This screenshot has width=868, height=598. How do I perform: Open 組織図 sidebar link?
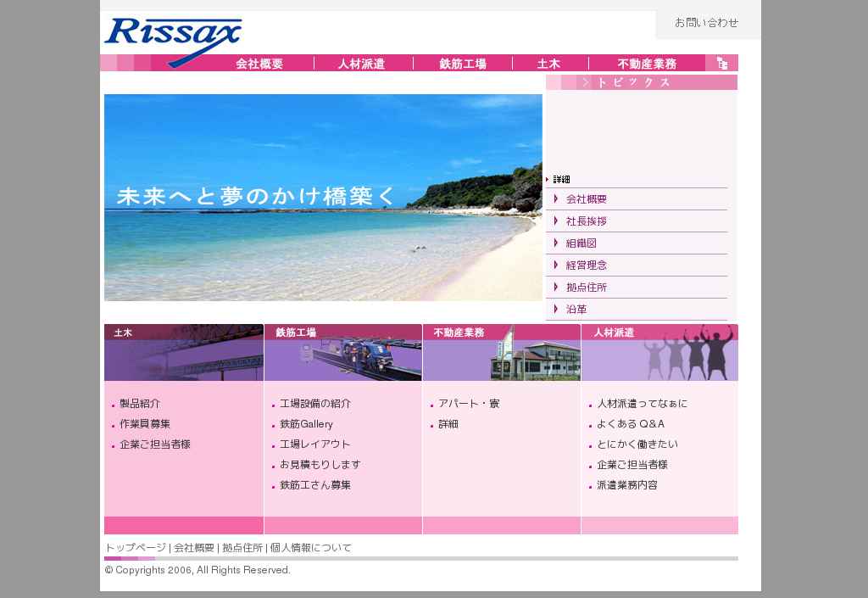click(581, 243)
